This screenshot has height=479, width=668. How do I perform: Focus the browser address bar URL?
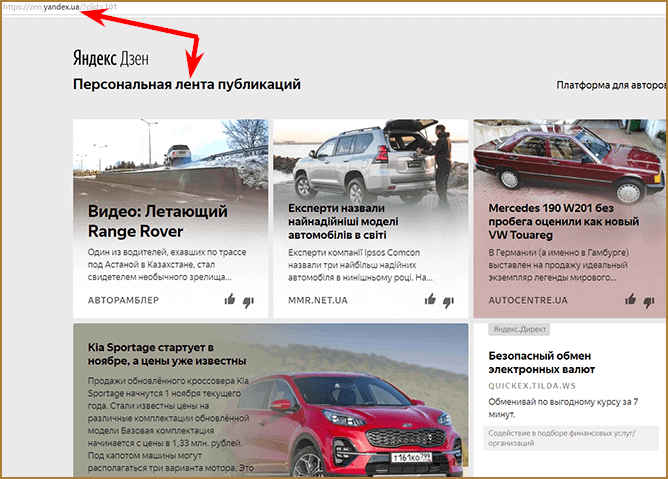click(x=60, y=7)
